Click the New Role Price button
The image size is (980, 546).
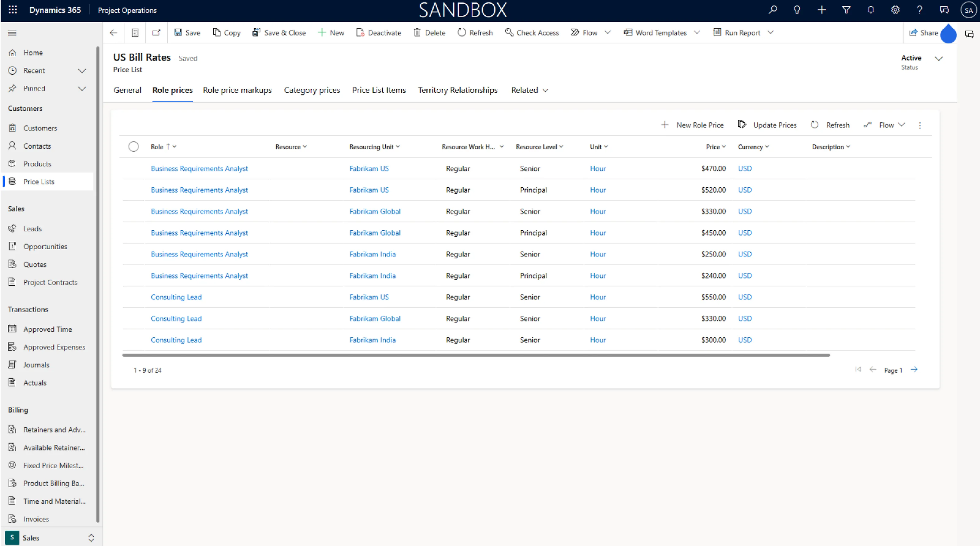pos(692,125)
